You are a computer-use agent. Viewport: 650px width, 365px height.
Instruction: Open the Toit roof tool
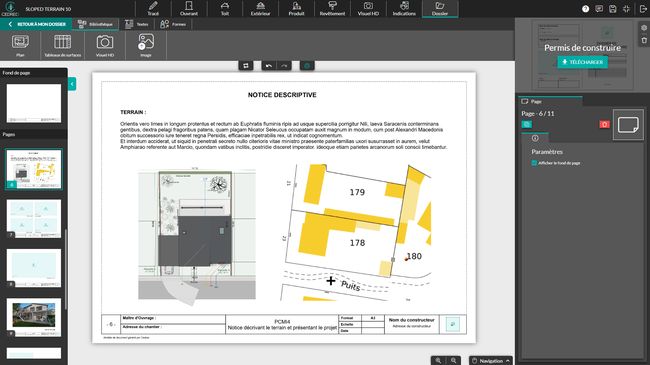click(x=225, y=8)
